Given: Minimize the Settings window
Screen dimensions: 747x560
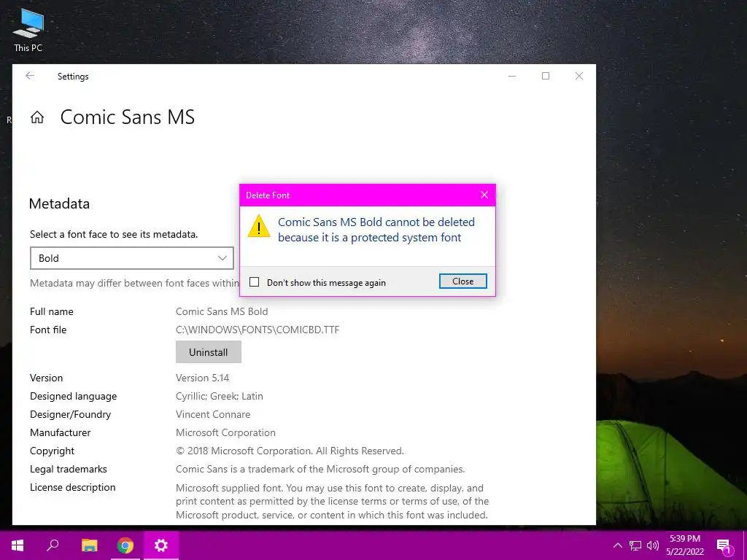Looking at the screenshot, I should click(x=512, y=76).
